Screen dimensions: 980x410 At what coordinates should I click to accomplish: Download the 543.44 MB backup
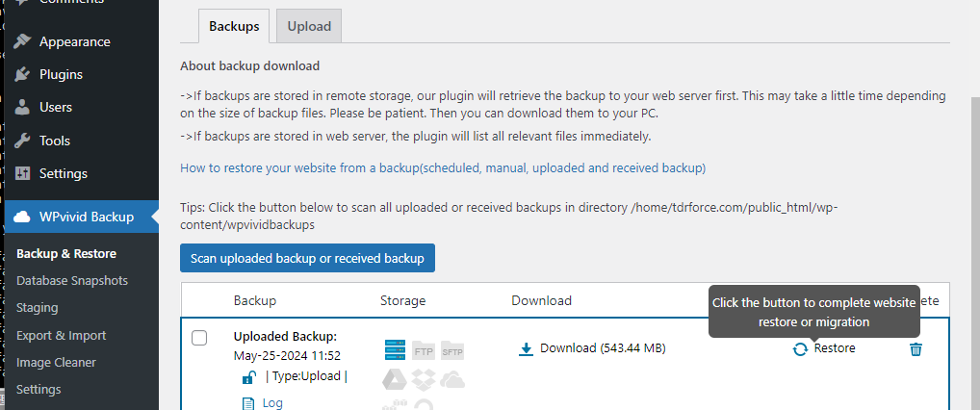(592, 348)
